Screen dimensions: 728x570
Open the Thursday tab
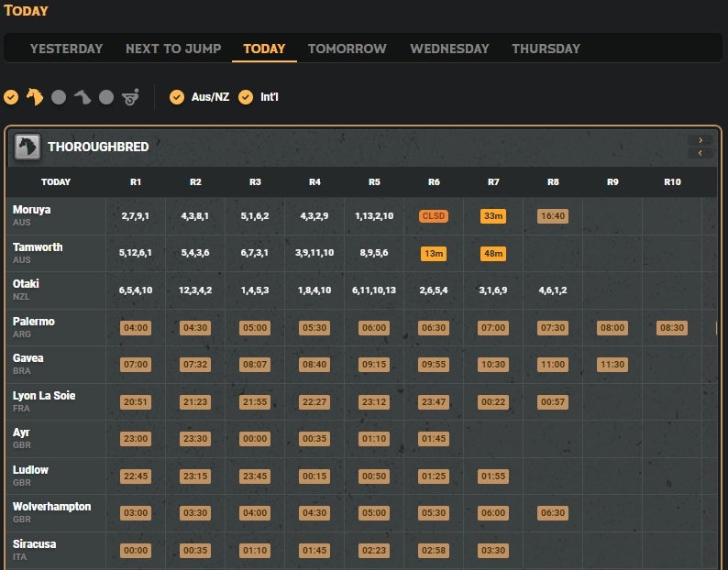[546, 49]
